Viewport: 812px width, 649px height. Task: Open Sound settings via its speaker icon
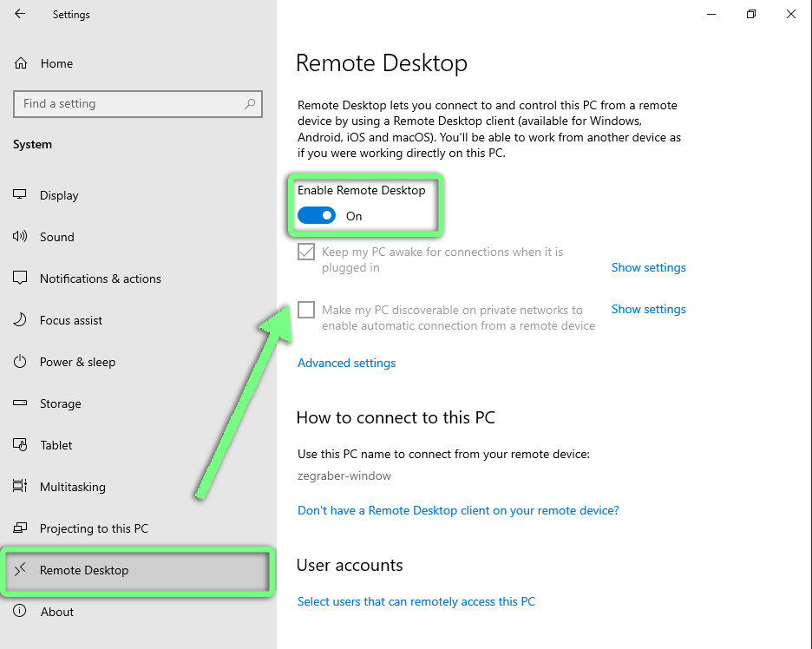click(19, 237)
